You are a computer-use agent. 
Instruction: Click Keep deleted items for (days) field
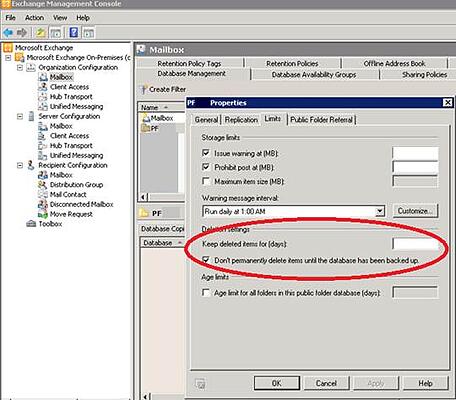[x=416, y=244]
